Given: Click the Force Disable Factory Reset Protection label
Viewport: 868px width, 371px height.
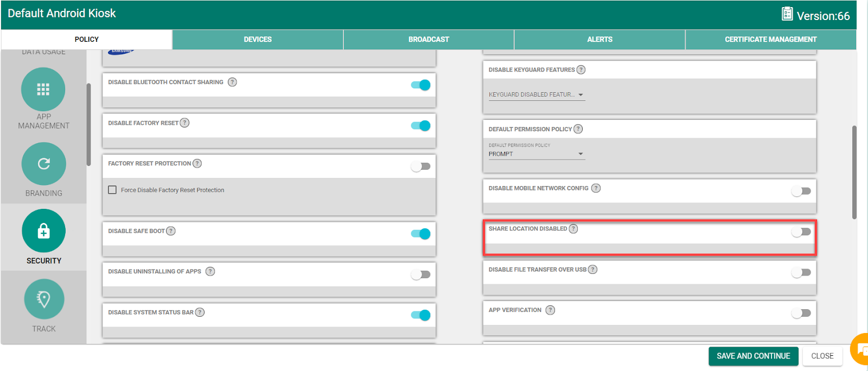Looking at the screenshot, I should click(x=173, y=190).
